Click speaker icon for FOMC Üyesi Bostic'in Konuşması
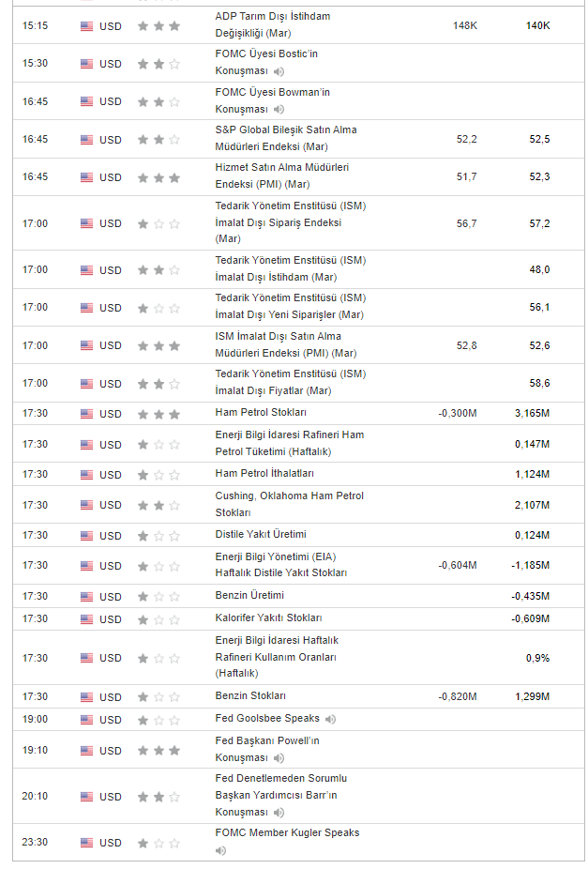The height and width of the screenshot is (869, 588). point(279,71)
